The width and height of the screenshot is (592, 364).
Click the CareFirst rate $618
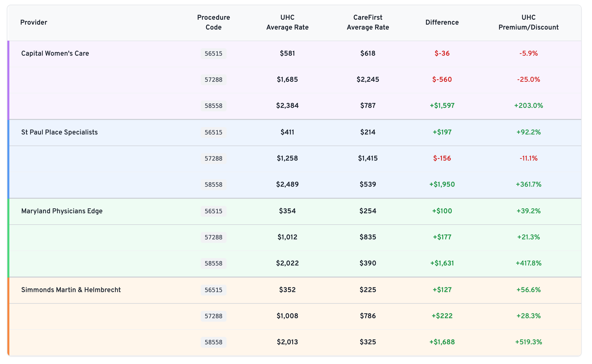(x=368, y=53)
